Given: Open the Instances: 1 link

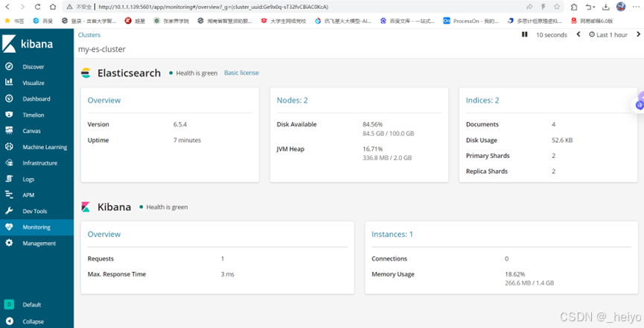Looking at the screenshot, I should pos(392,234).
